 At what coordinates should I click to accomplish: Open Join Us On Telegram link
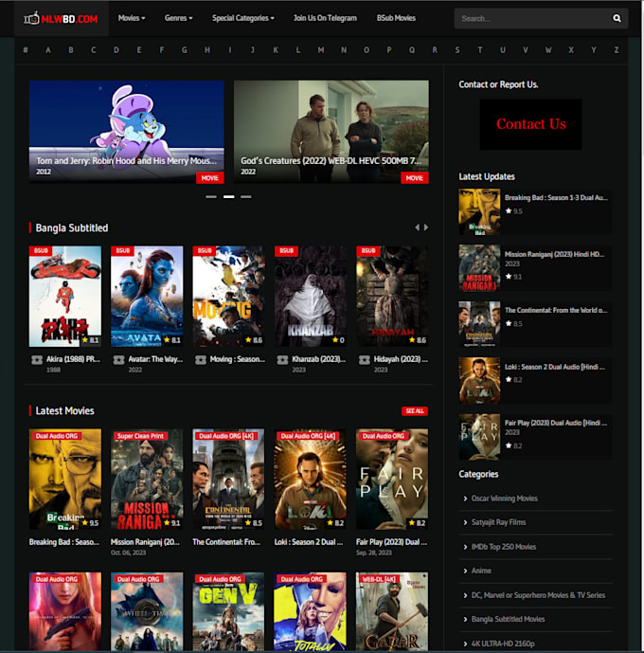pos(325,18)
